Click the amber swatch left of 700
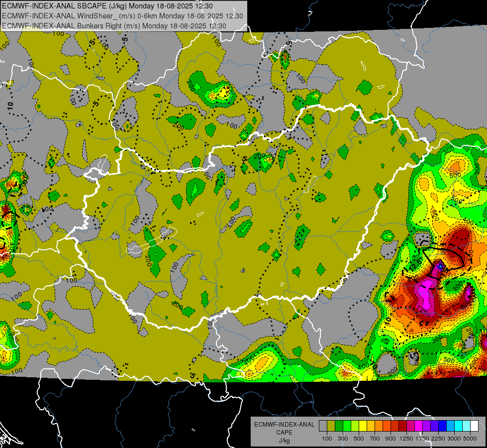 pos(371,426)
